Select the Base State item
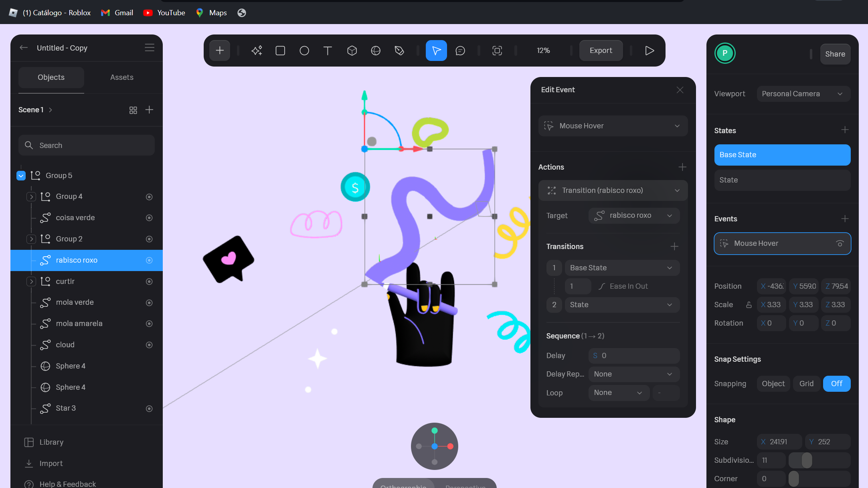Image resolution: width=868 pixels, height=488 pixels. tap(782, 155)
